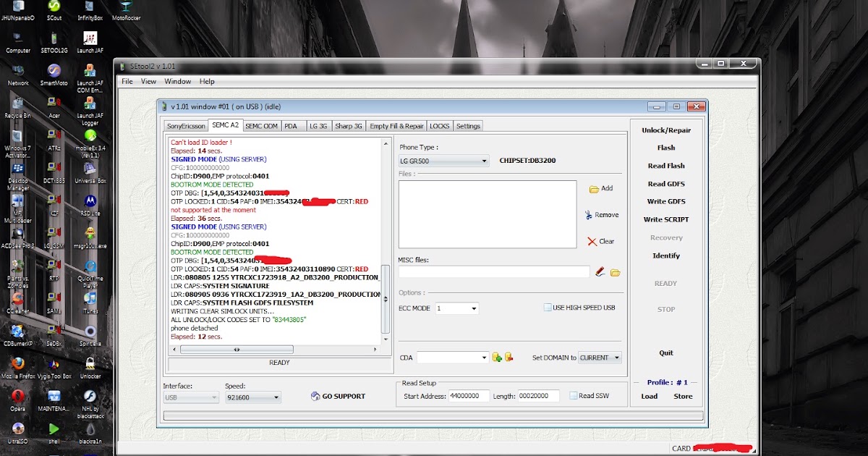Image resolution: width=868 pixels, height=456 pixels.
Task: Open the Interface USB dropdown
Action: pyautogui.click(x=191, y=397)
